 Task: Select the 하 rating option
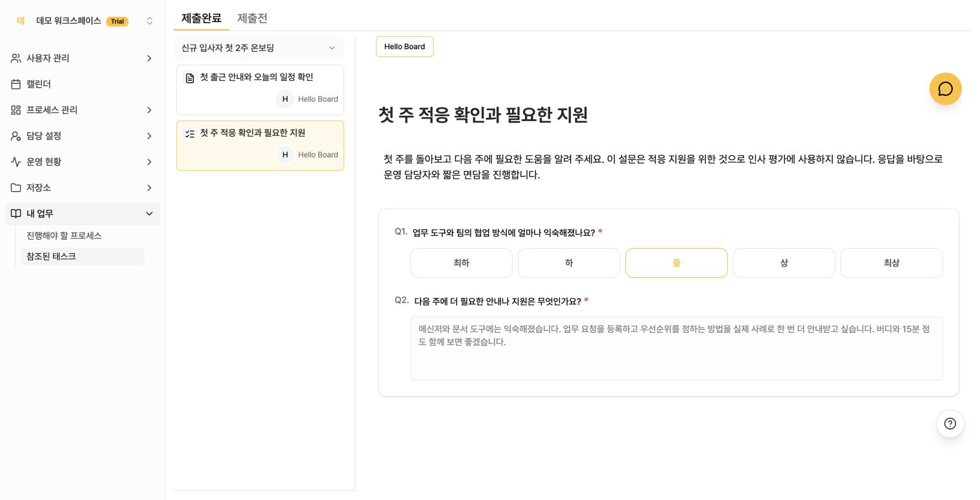[569, 263]
